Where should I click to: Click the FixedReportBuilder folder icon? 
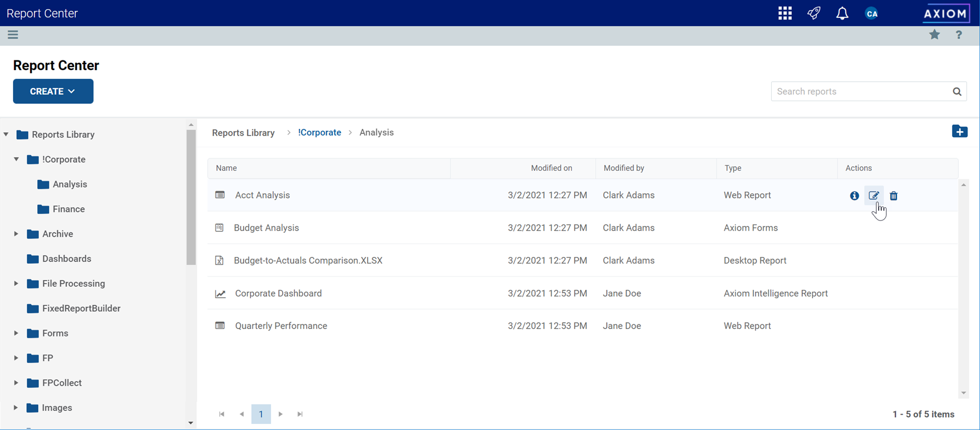coord(33,308)
